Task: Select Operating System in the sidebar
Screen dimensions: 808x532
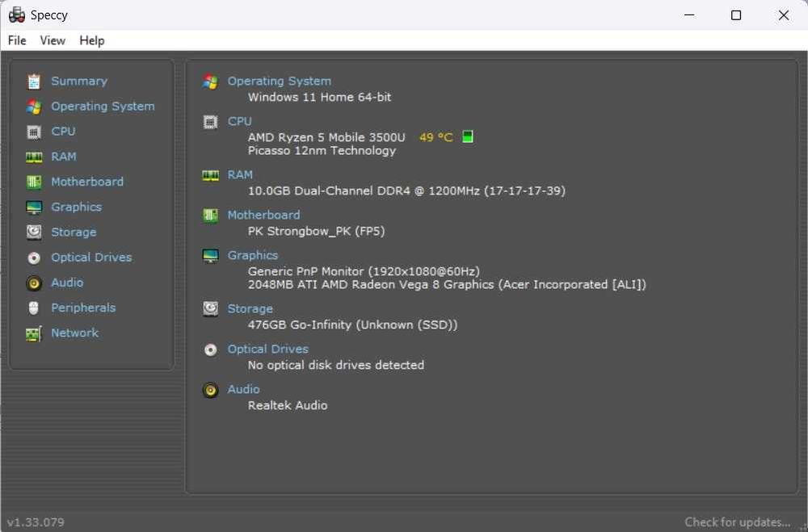Action: tap(103, 107)
